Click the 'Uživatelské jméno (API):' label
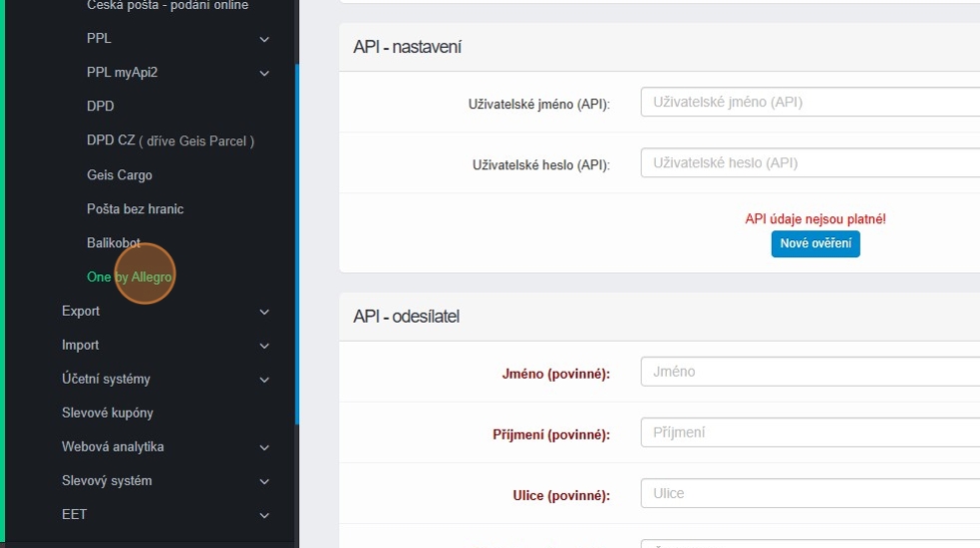980x548 pixels. [x=538, y=105]
